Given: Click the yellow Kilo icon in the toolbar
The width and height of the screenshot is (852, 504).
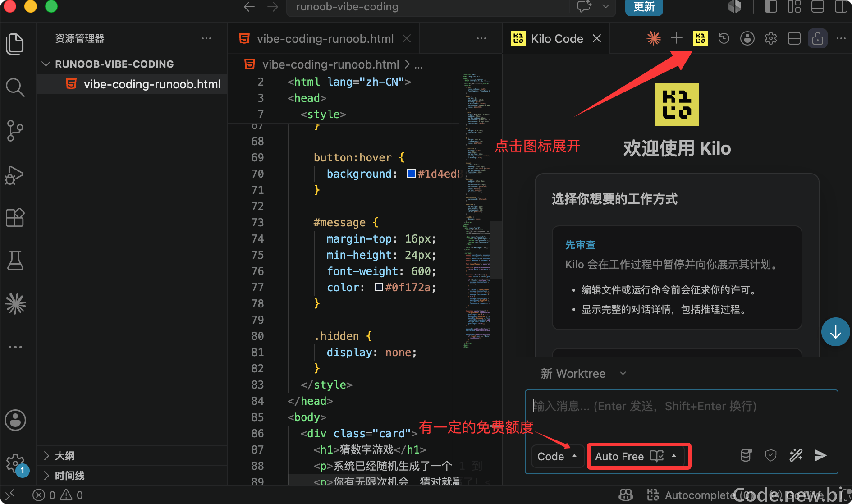Looking at the screenshot, I should click(x=701, y=38).
